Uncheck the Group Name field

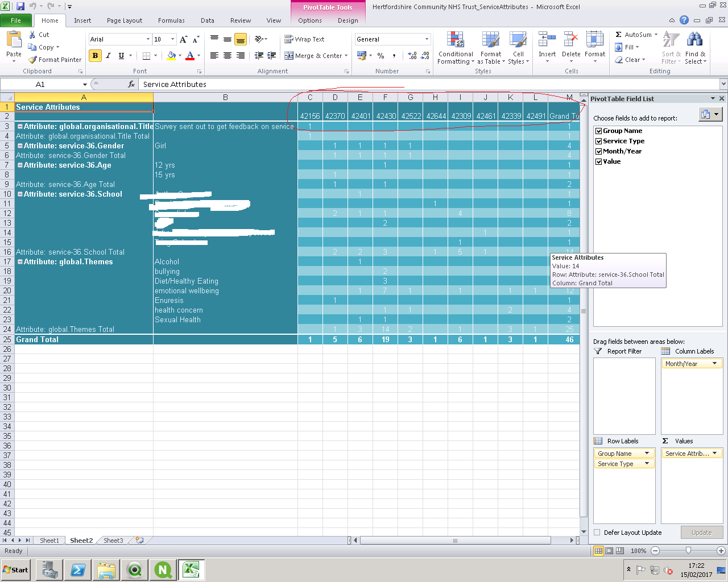click(598, 131)
